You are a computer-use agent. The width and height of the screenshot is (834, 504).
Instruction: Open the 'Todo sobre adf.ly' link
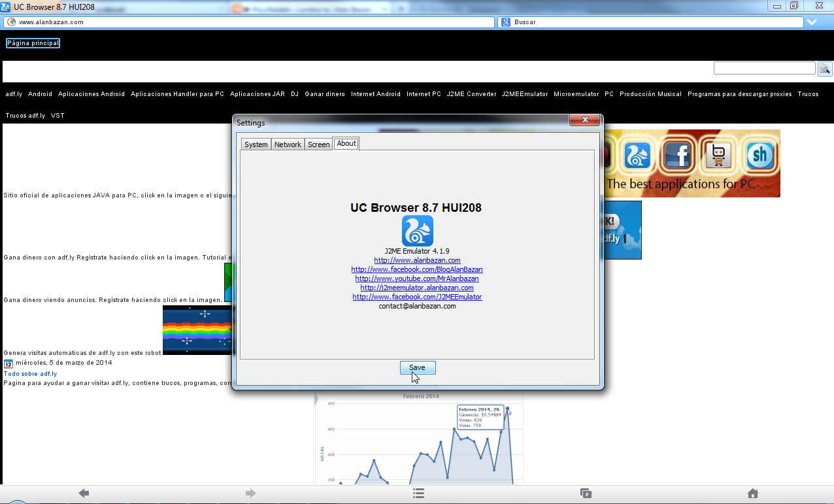[x=30, y=373]
